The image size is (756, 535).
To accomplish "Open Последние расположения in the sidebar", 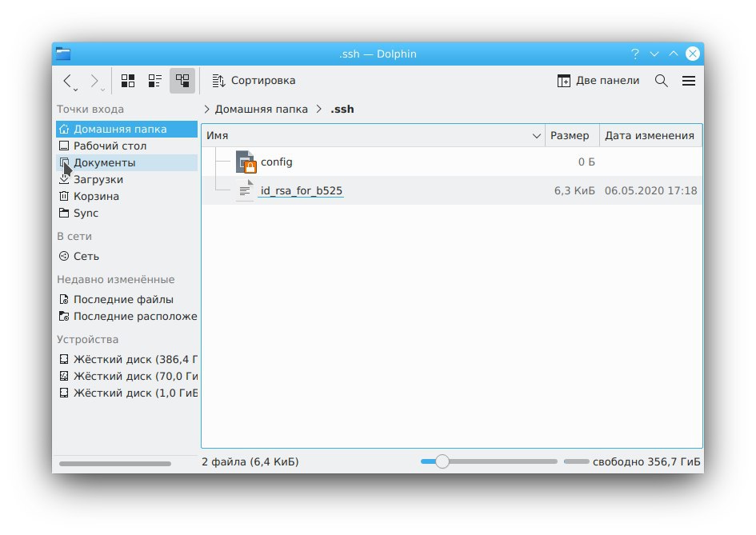I will (x=127, y=316).
